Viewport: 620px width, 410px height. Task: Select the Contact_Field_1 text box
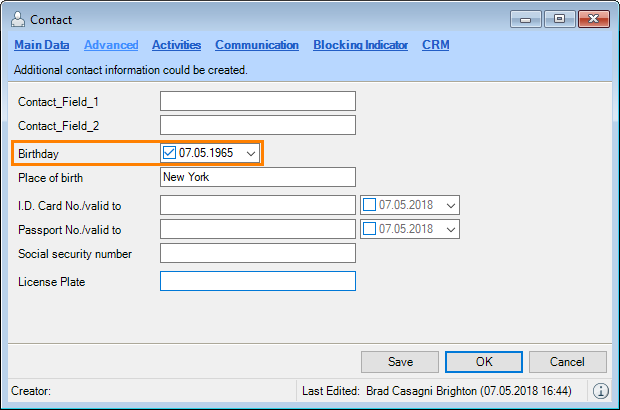pos(258,101)
